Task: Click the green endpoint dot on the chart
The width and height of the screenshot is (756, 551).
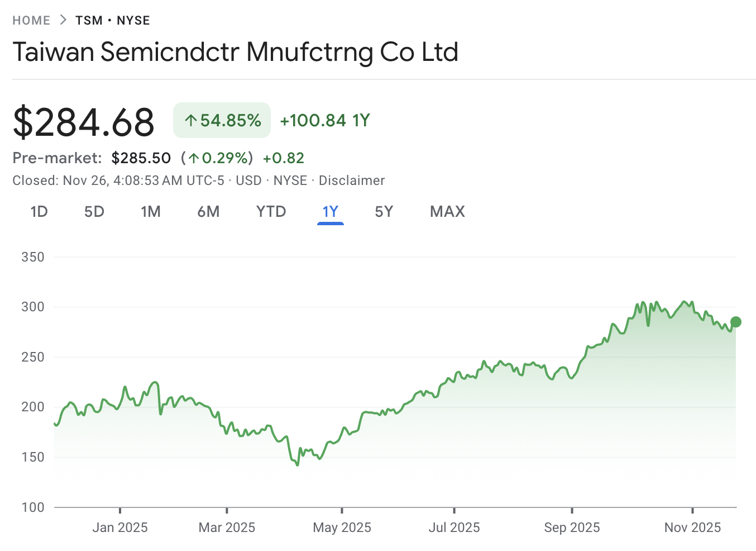Action: 736,321
